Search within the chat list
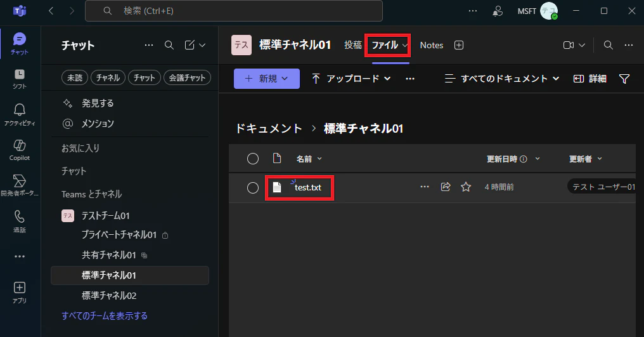 169,45
